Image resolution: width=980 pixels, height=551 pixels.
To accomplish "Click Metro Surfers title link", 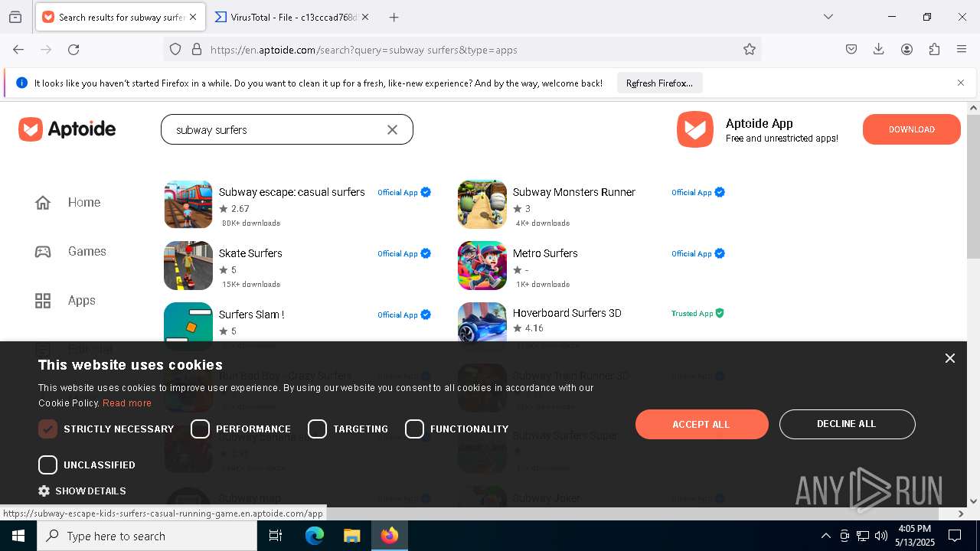I will (545, 253).
